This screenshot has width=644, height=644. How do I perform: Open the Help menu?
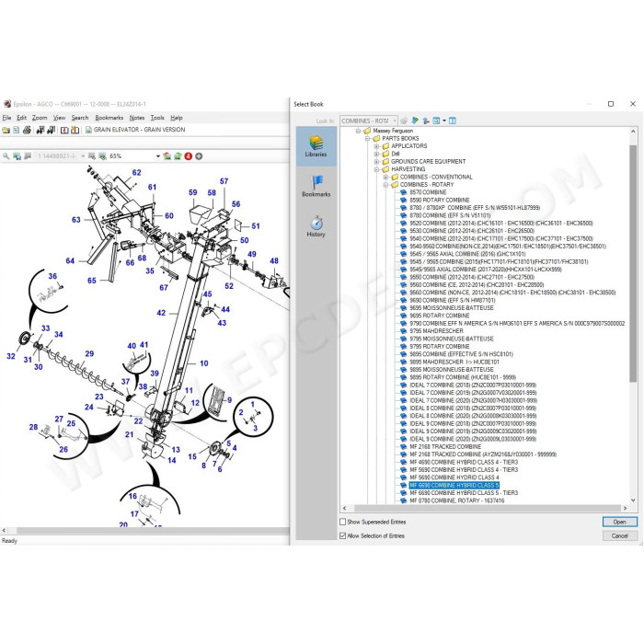click(177, 118)
